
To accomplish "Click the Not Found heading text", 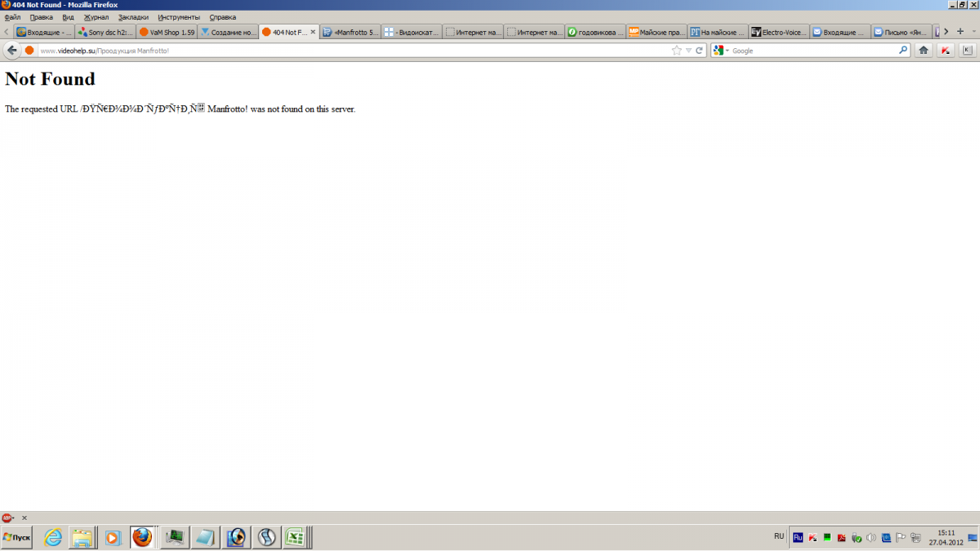I will (50, 79).
